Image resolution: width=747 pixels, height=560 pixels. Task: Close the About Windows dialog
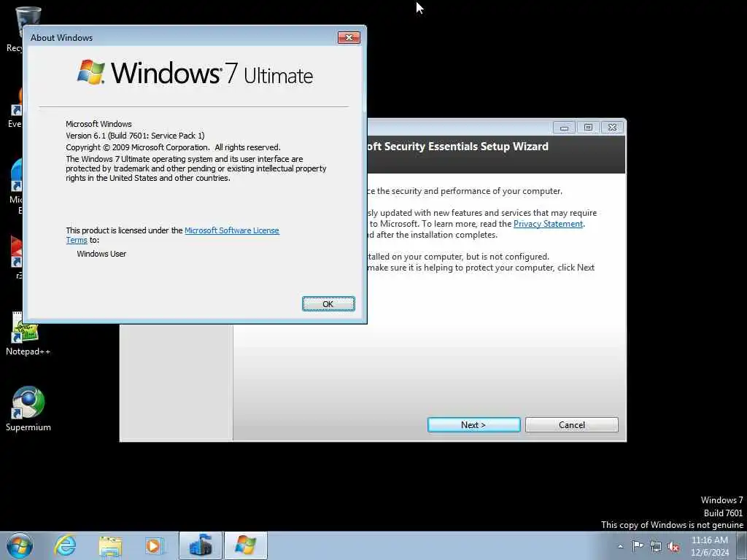(x=349, y=38)
